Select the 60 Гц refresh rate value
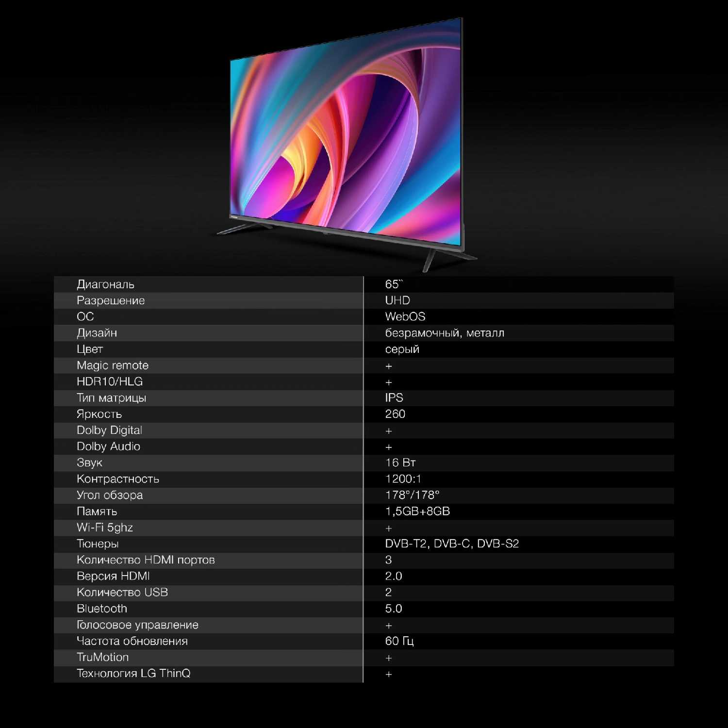This screenshot has width=728, height=728. tap(399, 641)
